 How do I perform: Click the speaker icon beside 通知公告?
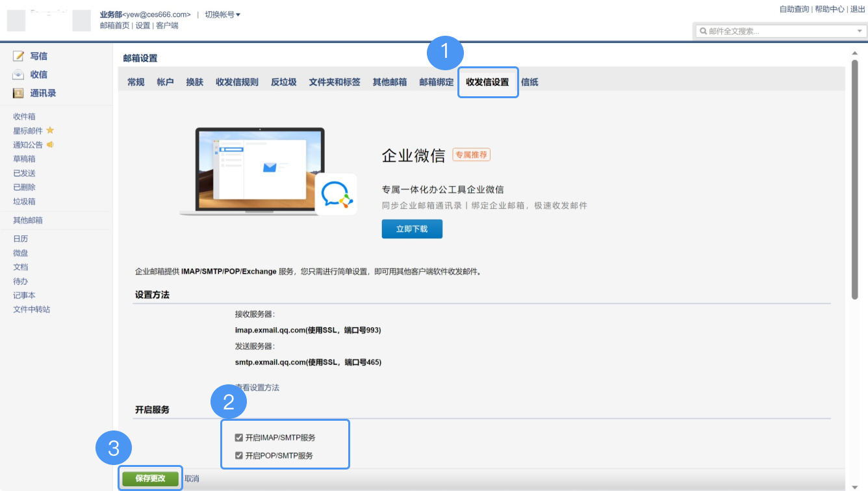[50, 144]
